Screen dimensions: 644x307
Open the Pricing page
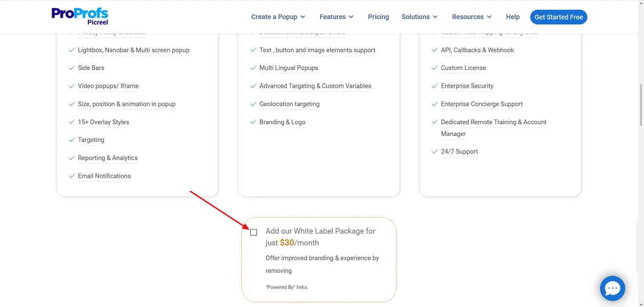click(x=379, y=17)
